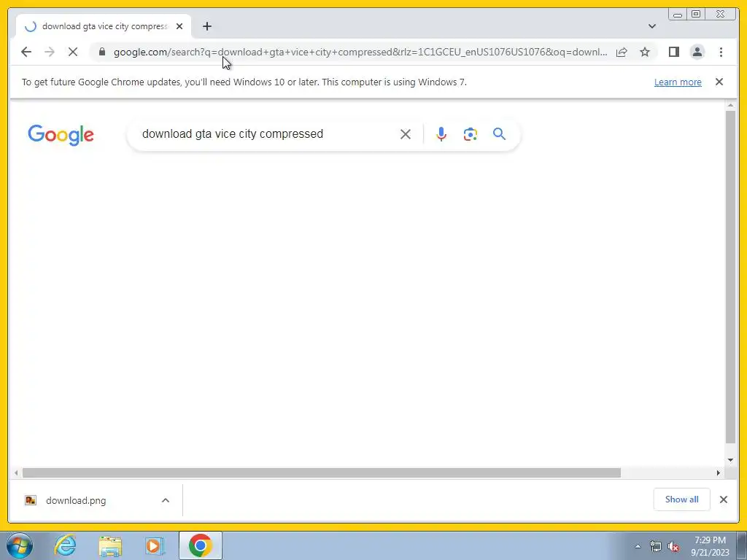Open the clock showing 7:29 PM
The width and height of the screenshot is (747, 560).
coord(710,546)
